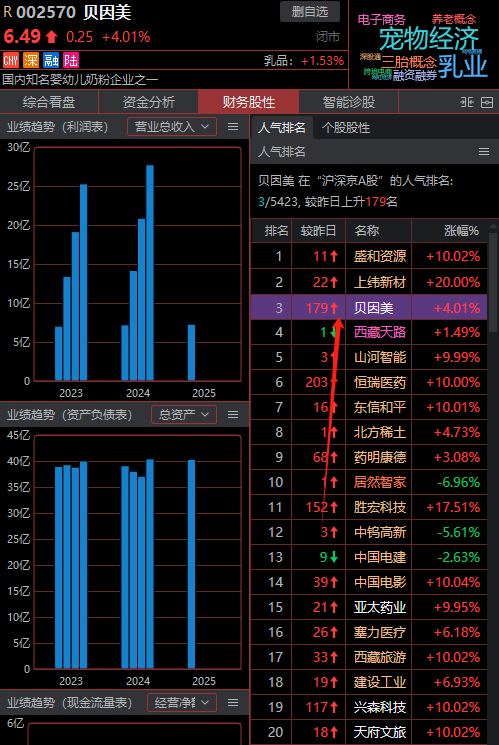This screenshot has height=745, width=499.
Task: Select stock 东信和平 in ranking list
Action: [380, 407]
